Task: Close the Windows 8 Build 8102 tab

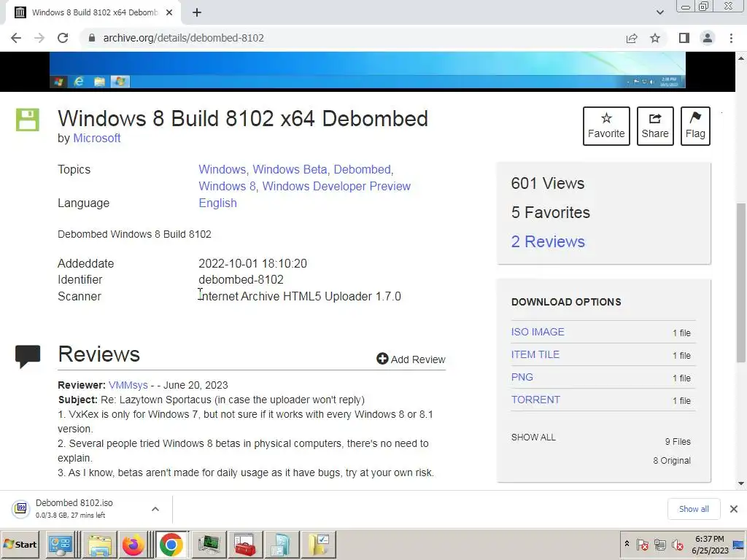Action: tap(169, 12)
